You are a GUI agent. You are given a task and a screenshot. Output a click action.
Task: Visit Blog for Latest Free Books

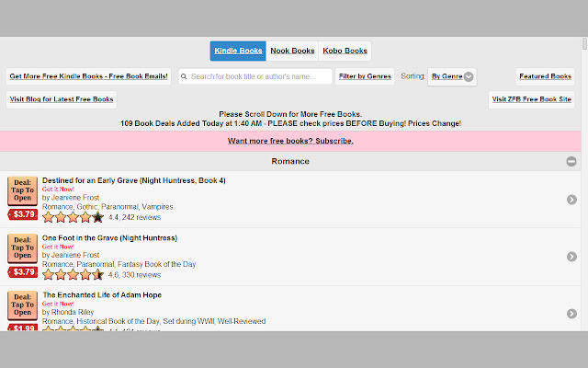(x=62, y=99)
